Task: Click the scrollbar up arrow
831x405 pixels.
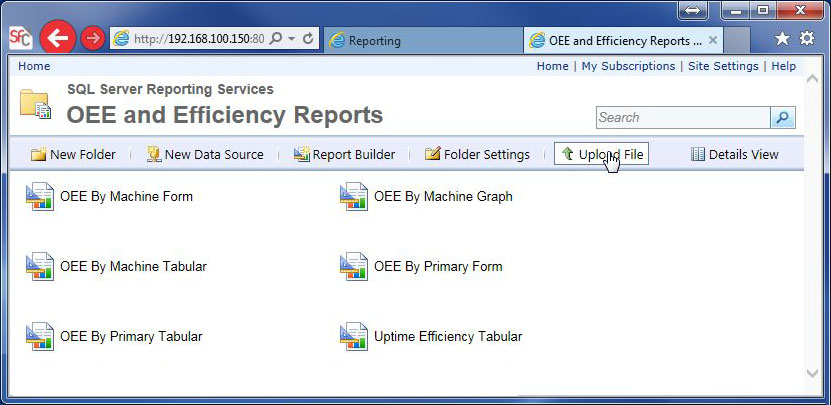Action: (812, 78)
